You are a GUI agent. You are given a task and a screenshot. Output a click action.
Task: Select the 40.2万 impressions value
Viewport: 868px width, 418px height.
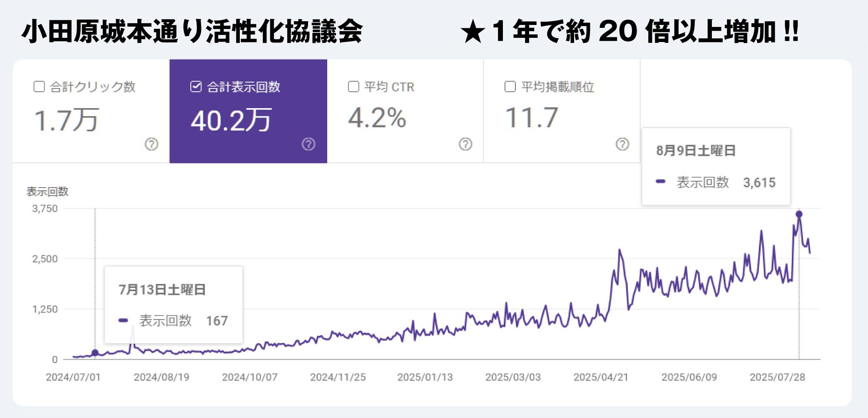tap(231, 120)
